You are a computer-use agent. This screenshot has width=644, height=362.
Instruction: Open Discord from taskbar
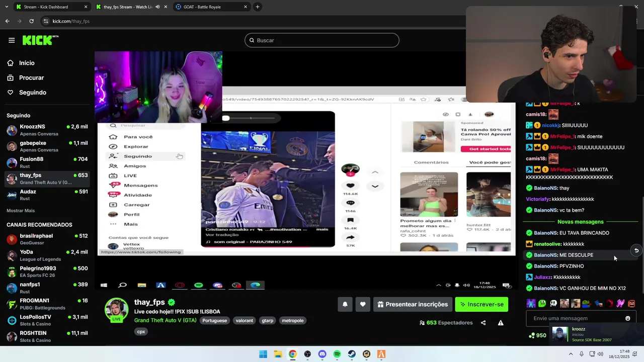pos(322,354)
